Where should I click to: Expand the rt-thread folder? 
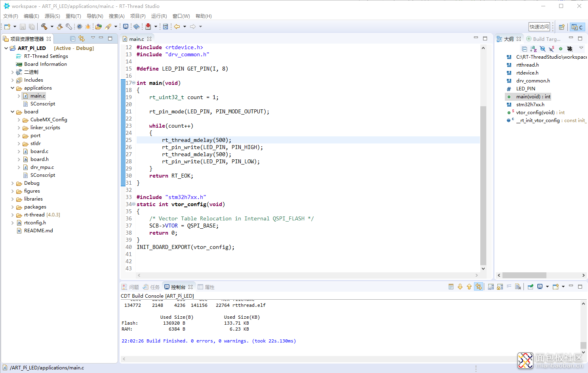point(12,214)
